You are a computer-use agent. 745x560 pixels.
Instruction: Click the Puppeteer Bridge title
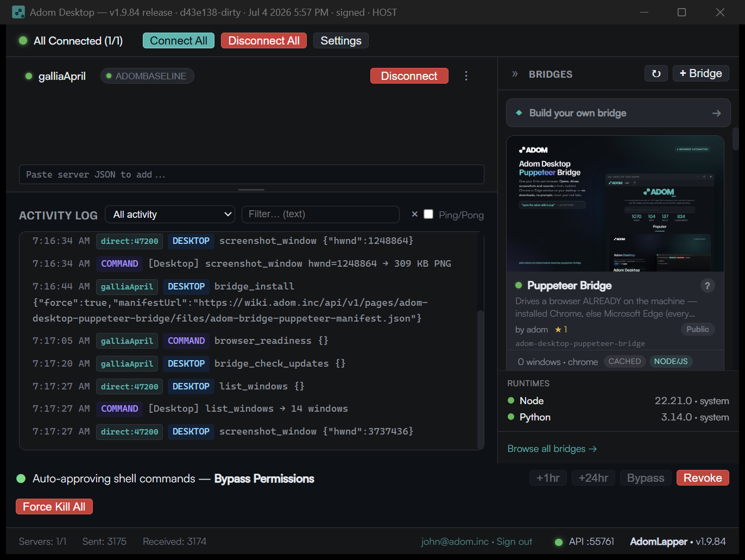[x=569, y=286]
